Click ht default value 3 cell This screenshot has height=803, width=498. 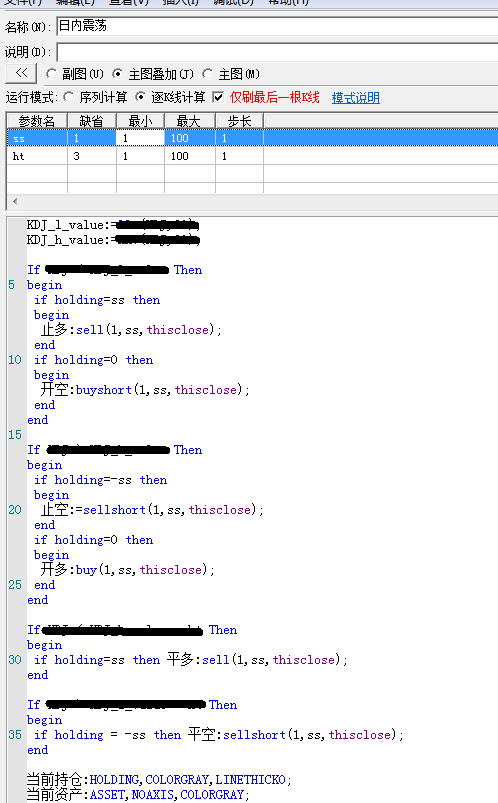(92, 156)
